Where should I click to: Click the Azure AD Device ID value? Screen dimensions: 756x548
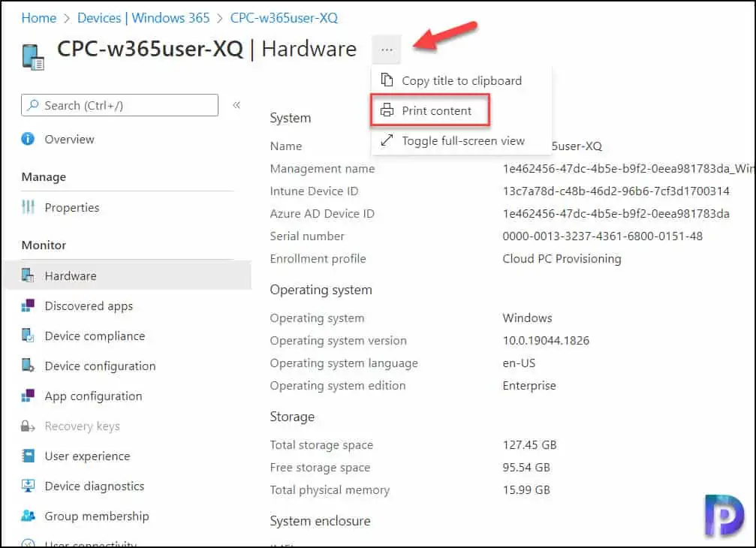coord(616,213)
